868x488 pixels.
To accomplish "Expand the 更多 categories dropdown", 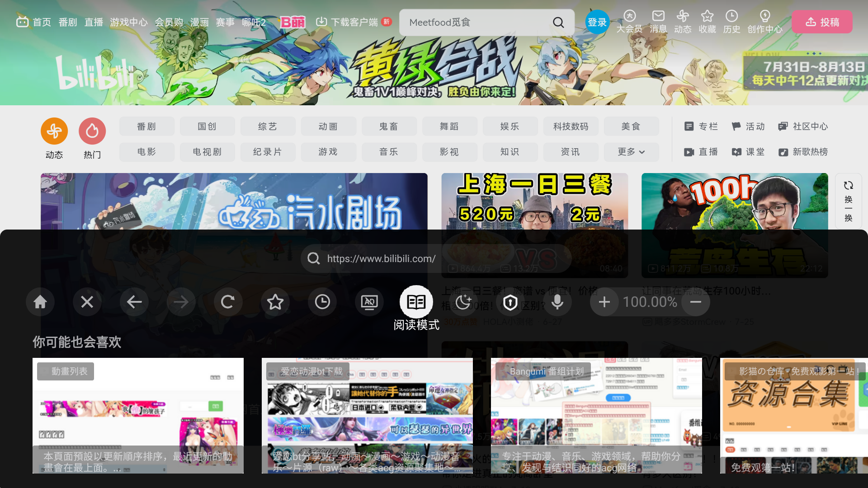I will [631, 152].
